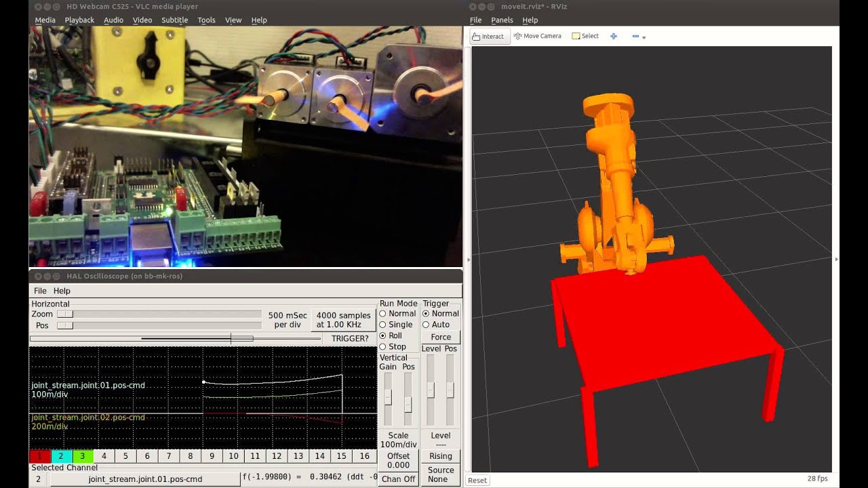Click the 28 fps readout in RViz
The image size is (868, 488).
(817, 479)
